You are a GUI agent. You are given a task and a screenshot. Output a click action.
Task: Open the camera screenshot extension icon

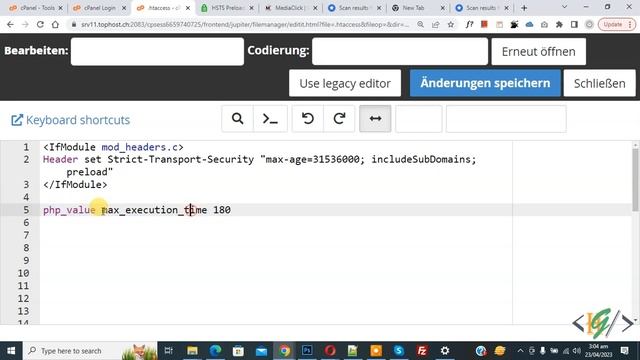coord(544,24)
